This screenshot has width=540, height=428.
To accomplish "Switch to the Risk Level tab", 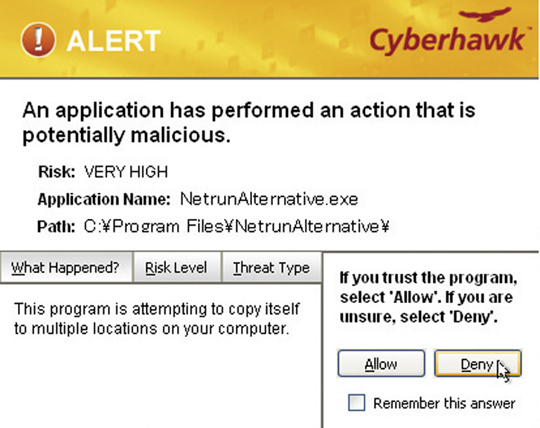I will (176, 268).
